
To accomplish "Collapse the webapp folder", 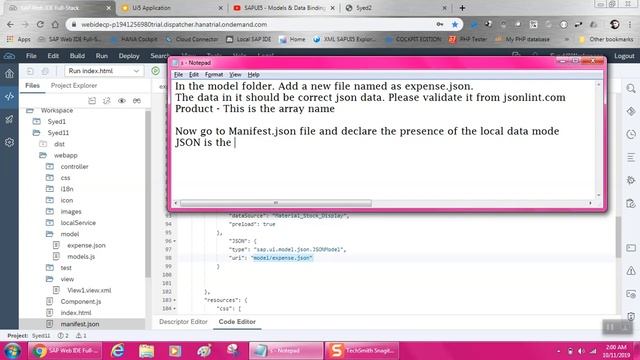I will (x=43, y=155).
